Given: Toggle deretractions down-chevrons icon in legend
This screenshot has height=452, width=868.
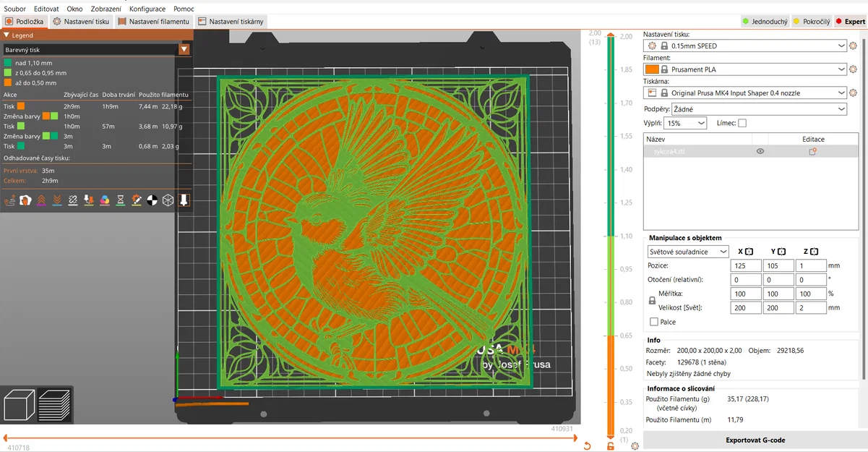Looking at the screenshot, I should coord(57,200).
